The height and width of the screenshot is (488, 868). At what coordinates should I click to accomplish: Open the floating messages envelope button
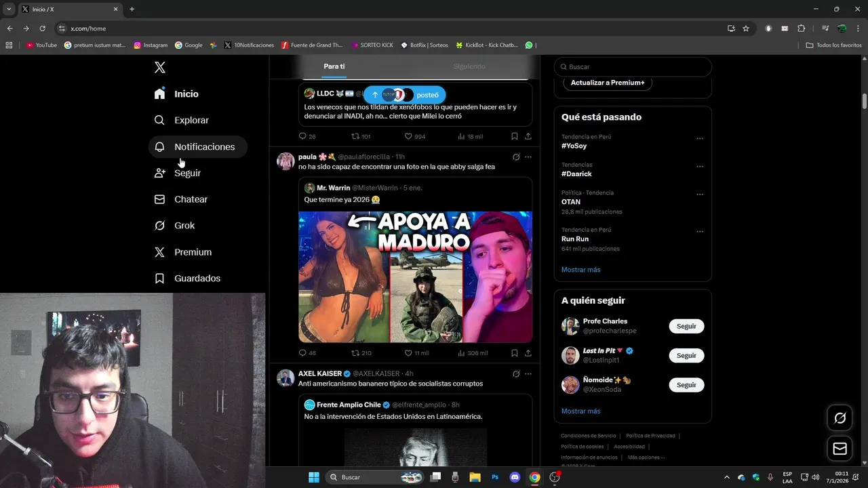click(840, 449)
